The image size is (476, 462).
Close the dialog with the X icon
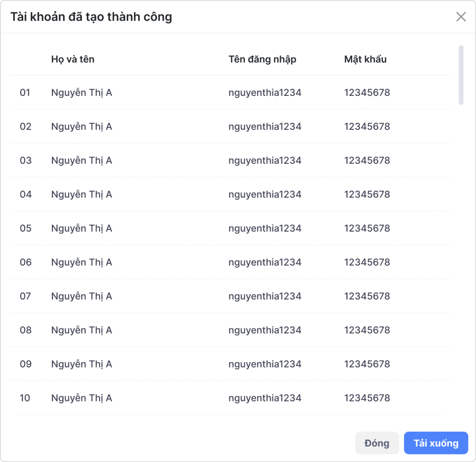pyautogui.click(x=461, y=17)
